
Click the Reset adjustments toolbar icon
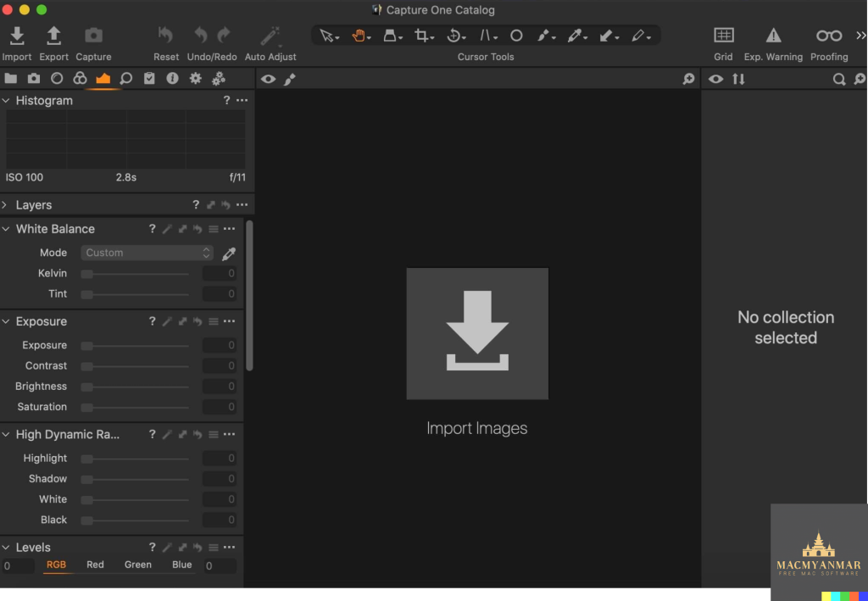pyautogui.click(x=165, y=36)
